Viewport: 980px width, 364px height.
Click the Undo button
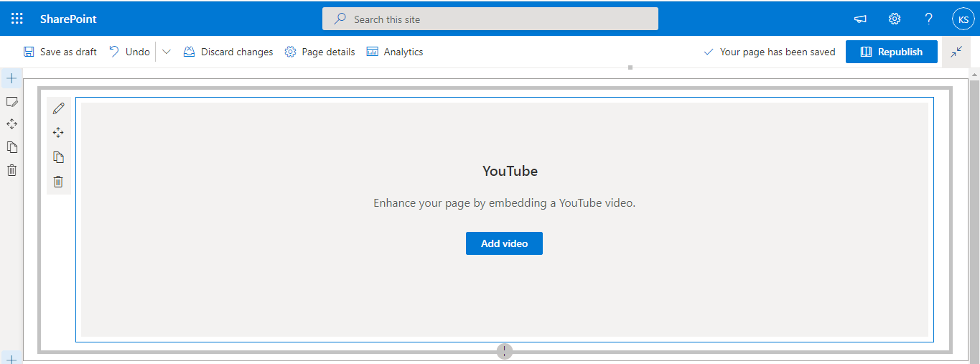point(129,52)
